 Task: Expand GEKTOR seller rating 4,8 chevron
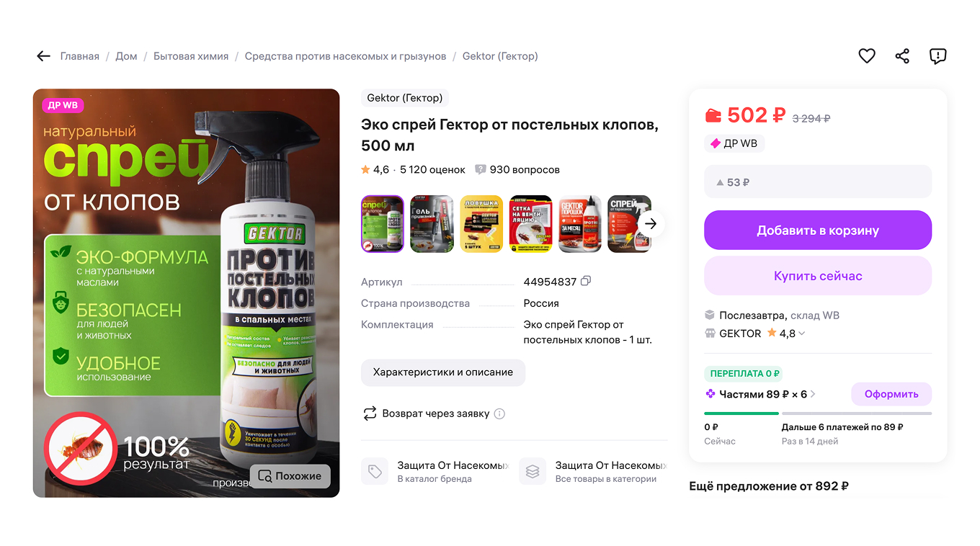pos(802,333)
